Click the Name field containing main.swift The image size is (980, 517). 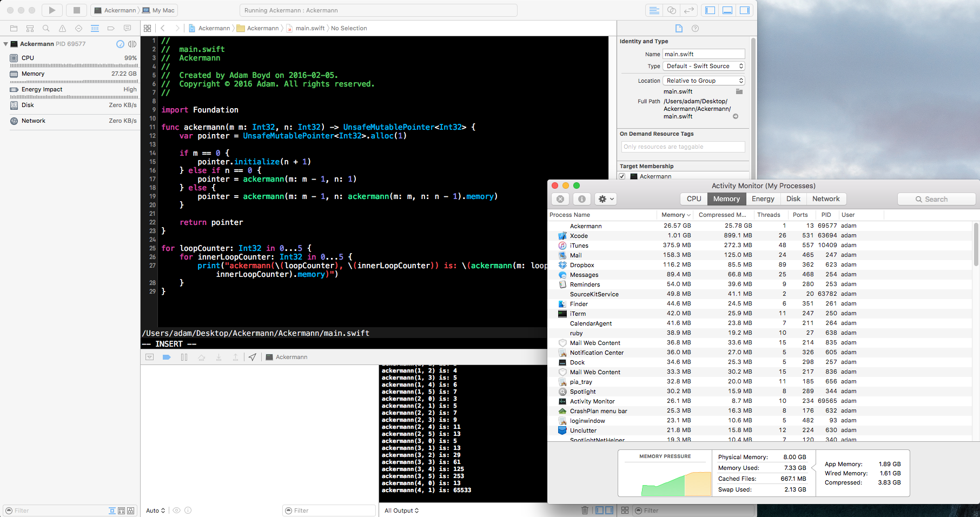pos(704,54)
